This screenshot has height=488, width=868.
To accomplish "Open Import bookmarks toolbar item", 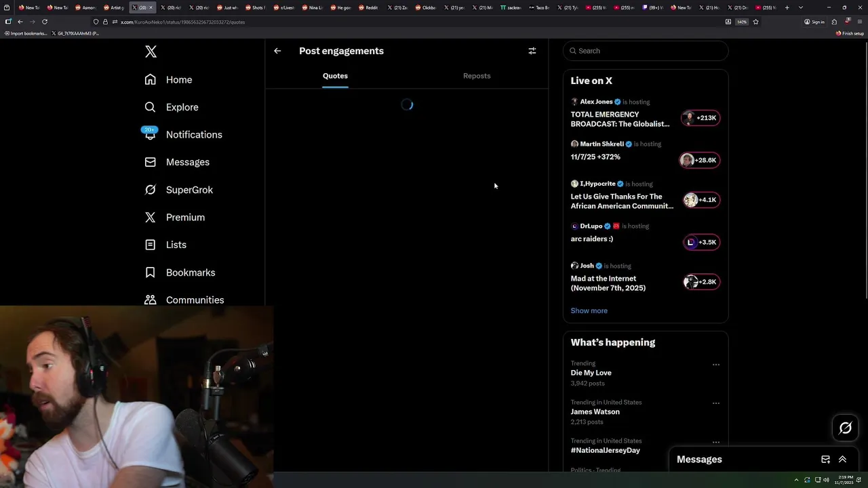I will point(26,33).
